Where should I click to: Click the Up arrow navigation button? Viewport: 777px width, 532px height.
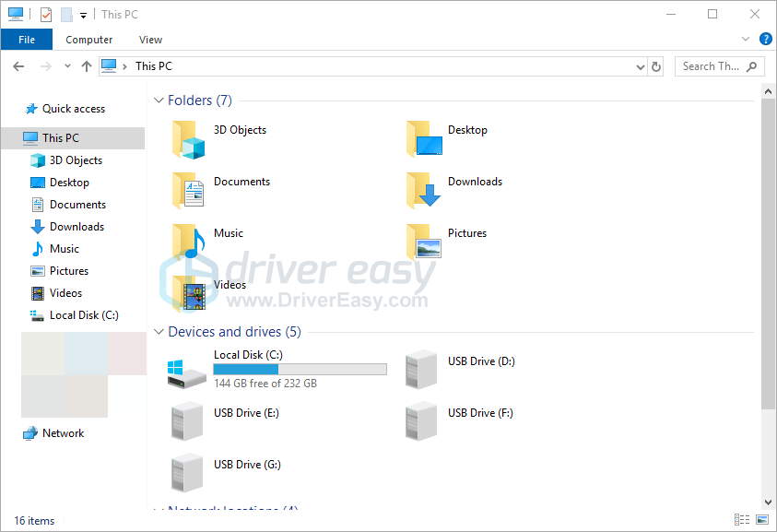(87, 66)
